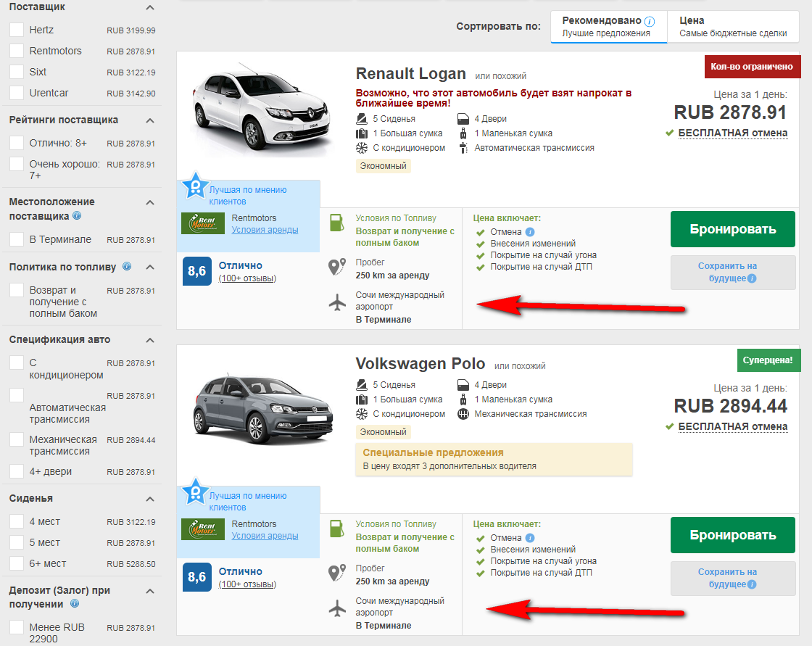Viewport: 812px width, 646px height.
Task: Collapse the Местоположение поставщика section
Action: click(x=150, y=202)
